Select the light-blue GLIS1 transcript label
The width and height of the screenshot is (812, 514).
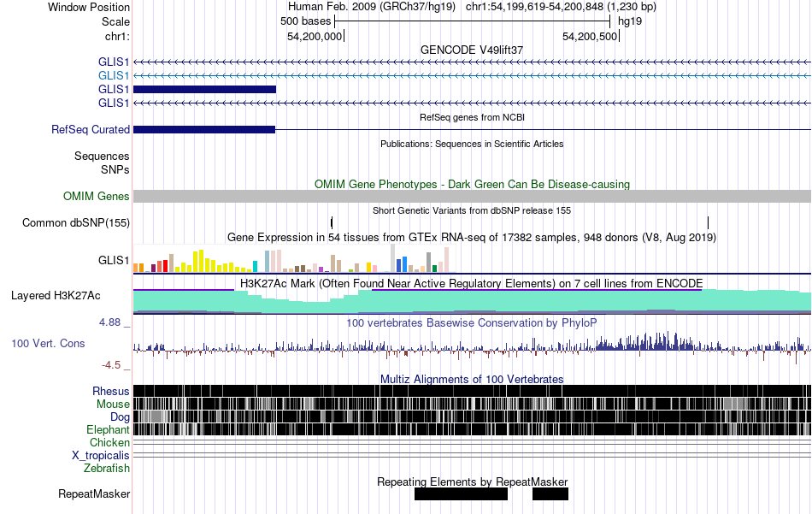coord(114,75)
